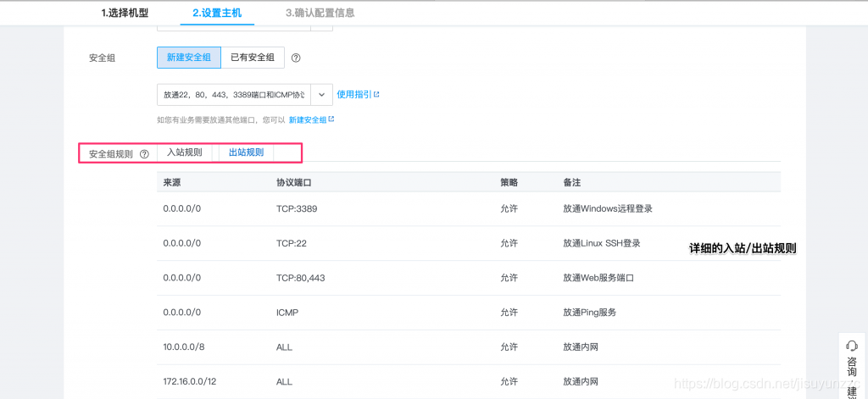The height and width of the screenshot is (399, 868).
Task: Click external link icon after 使用指引
Action: 376,94
